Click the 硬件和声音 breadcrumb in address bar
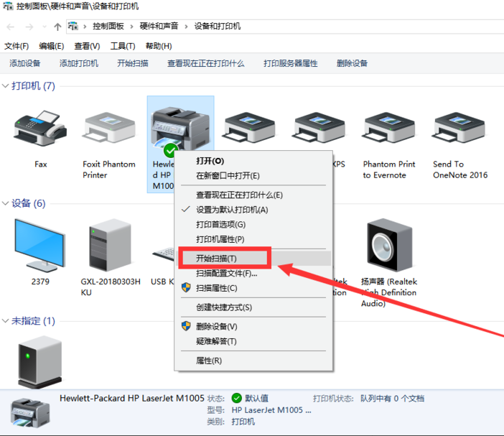504x436 pixels. click(x=159, y=27)
